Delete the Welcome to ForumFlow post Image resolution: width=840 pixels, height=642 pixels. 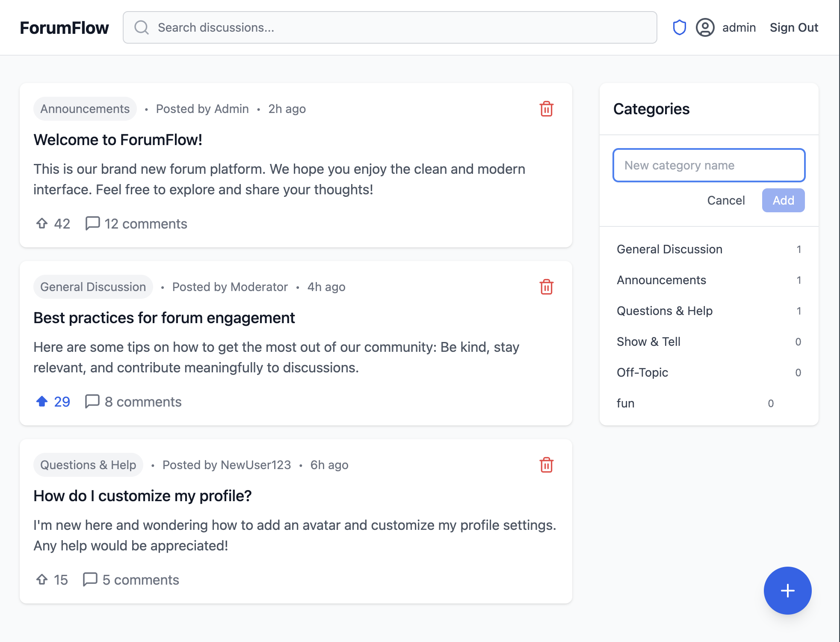[546, 109]
